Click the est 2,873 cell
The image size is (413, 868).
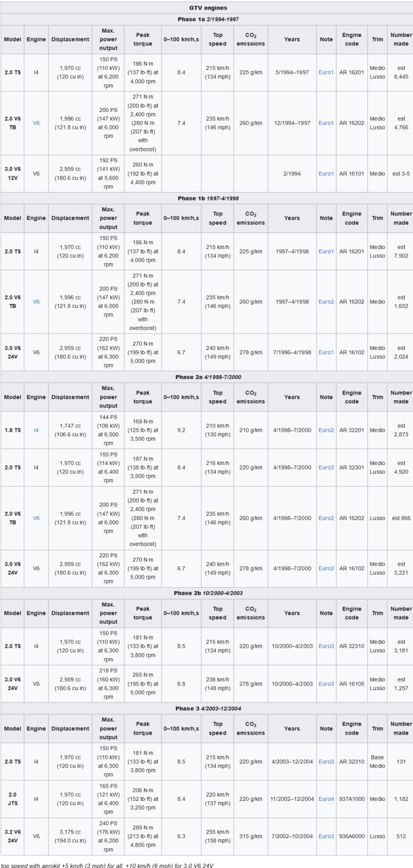(x=399, y=430)
